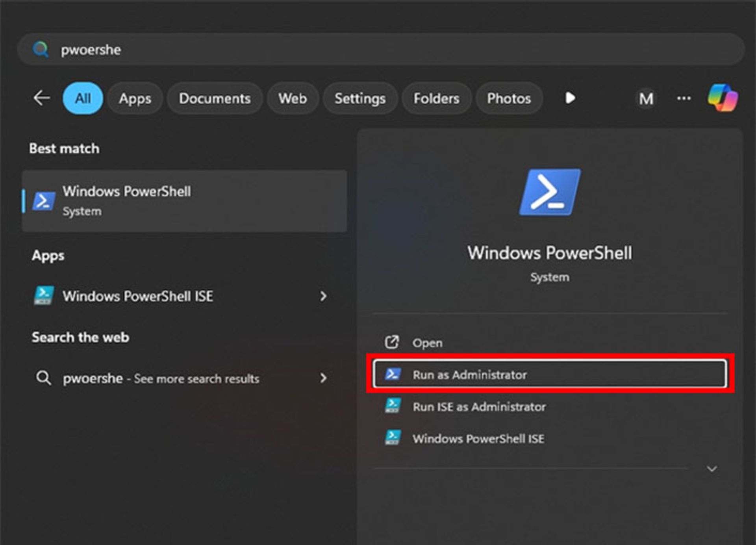Viewport: 756px width, 545px height.
Task: Click the Search the web heading
Action: tap(80, 337)
